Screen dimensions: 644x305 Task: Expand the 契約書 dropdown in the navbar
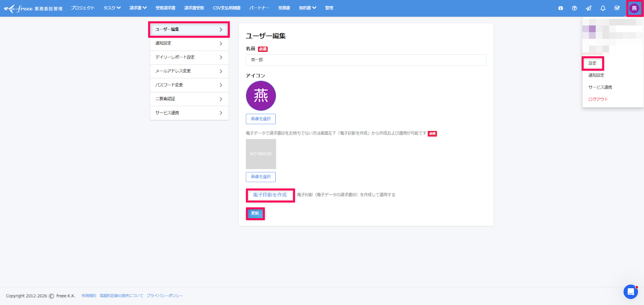pyautogui.click(x=308, y=8)
